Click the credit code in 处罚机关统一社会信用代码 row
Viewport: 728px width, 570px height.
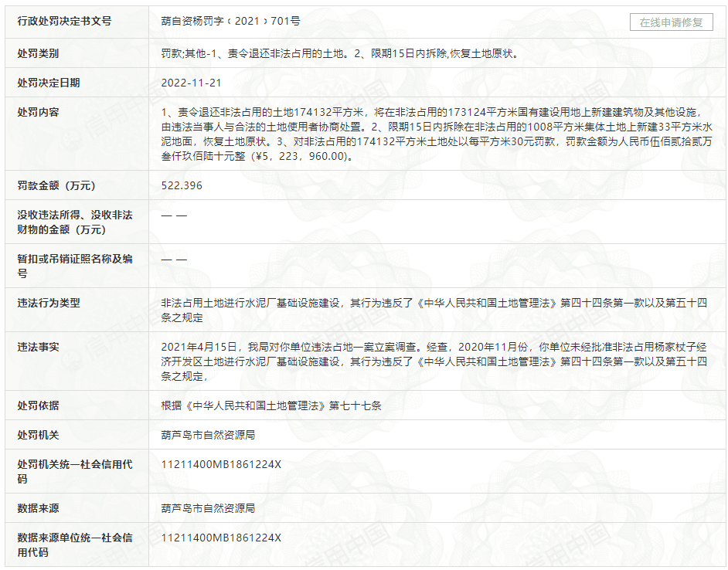click(222, 465)
